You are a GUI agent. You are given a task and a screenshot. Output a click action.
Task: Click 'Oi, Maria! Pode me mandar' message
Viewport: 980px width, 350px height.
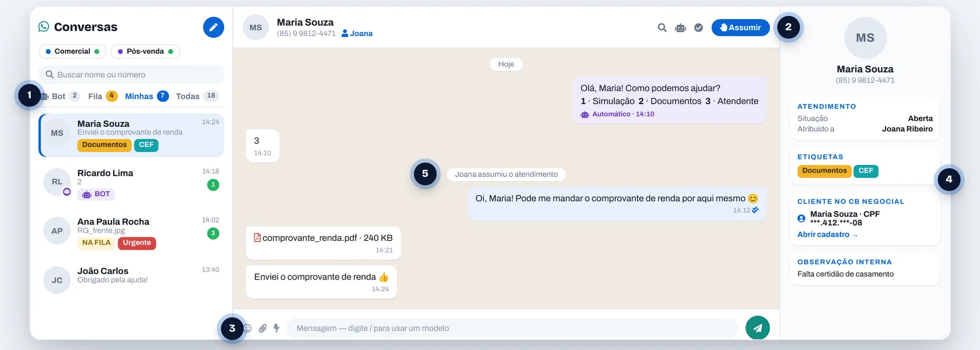(x=617, y=204)
